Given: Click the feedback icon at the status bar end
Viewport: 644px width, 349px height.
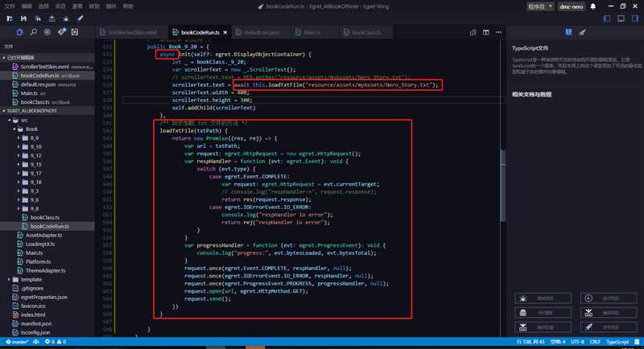Looking at the screenshot, I should click(x=637, y=342).
